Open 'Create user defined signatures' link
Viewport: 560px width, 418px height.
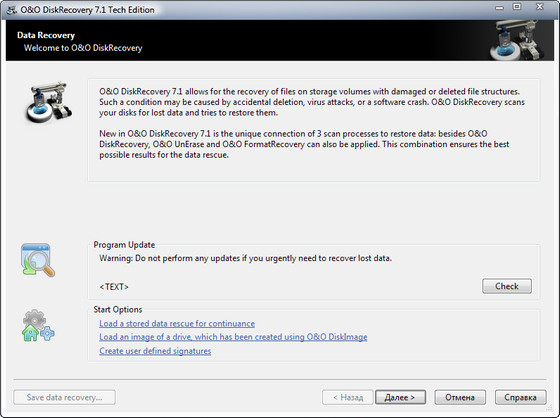pos(155,351)
